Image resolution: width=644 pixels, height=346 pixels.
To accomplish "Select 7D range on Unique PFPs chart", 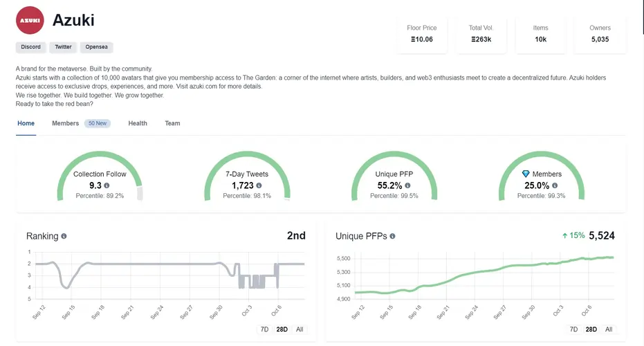I will pyautogui.click(x=573, y=329).
